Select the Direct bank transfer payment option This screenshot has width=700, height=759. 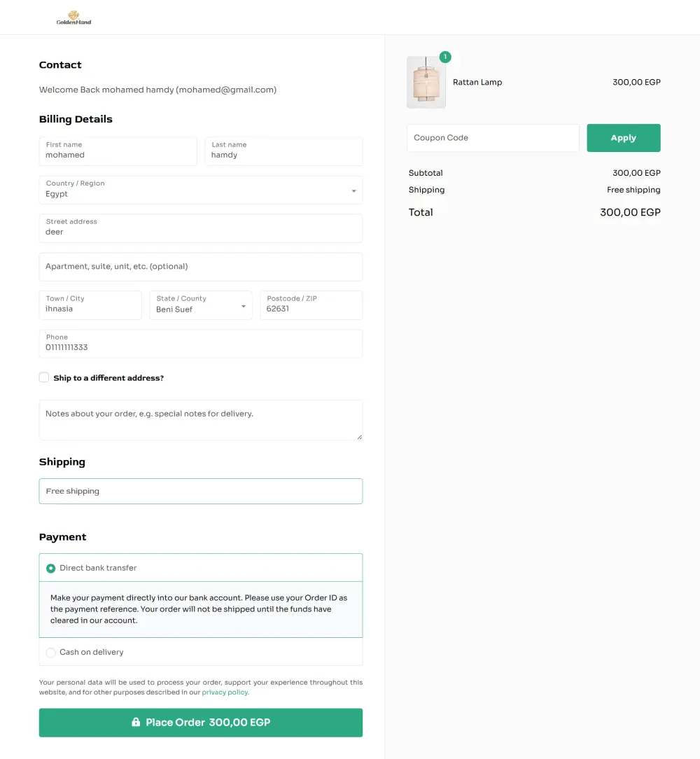point(50,568)
